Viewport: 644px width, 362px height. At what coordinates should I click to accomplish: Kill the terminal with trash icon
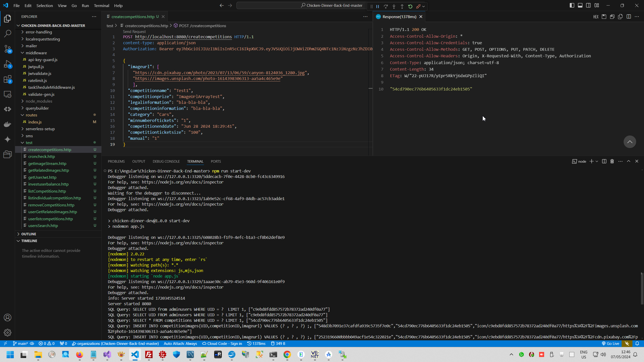coord(612,161)
